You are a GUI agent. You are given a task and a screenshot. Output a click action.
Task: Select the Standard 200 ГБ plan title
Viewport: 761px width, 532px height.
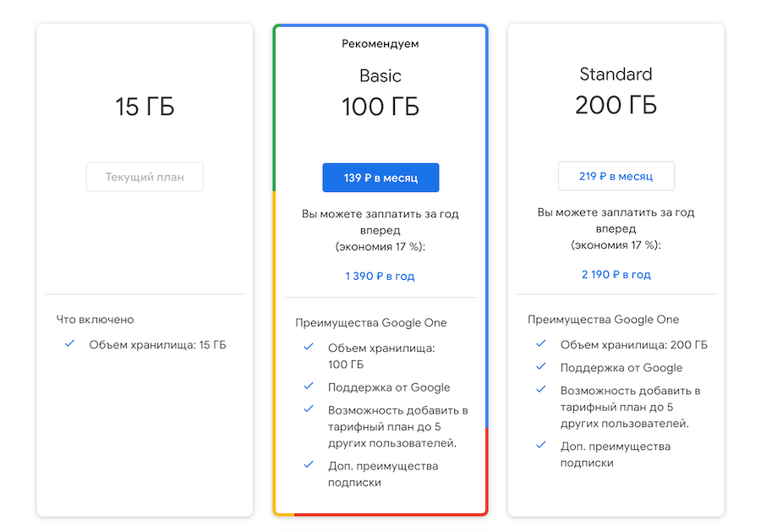click(x=616, y=89)
